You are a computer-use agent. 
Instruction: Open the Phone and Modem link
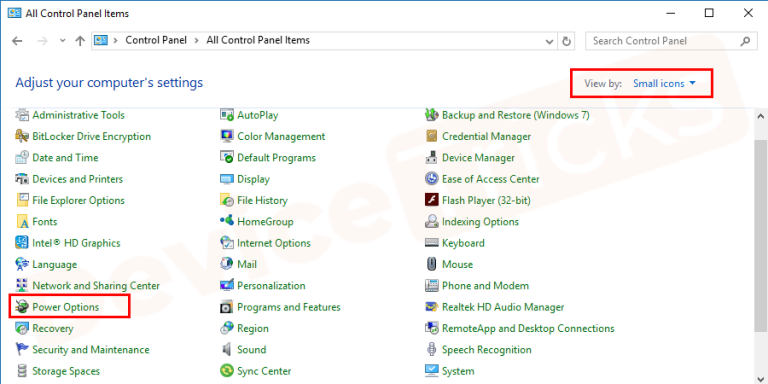point(485,286)
